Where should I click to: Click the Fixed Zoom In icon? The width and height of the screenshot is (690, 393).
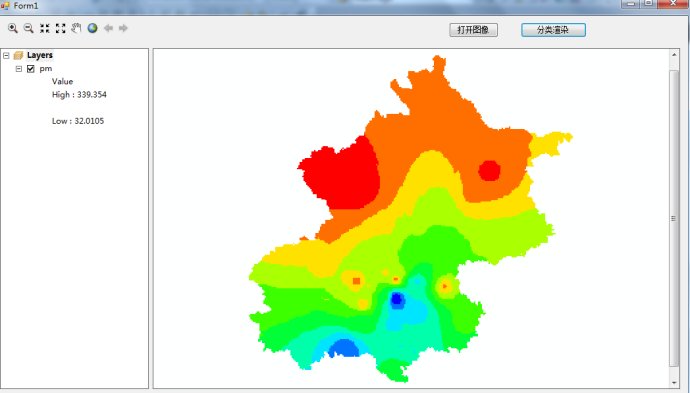pos(44,28)
